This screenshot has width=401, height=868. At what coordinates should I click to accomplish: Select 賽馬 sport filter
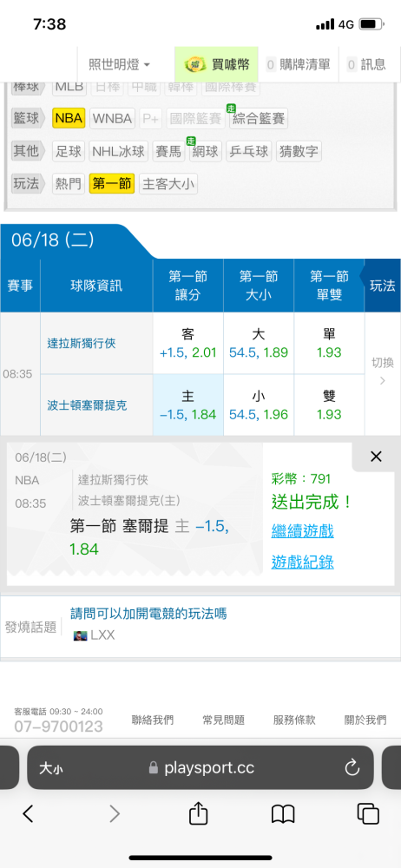(x=169, y=151)
